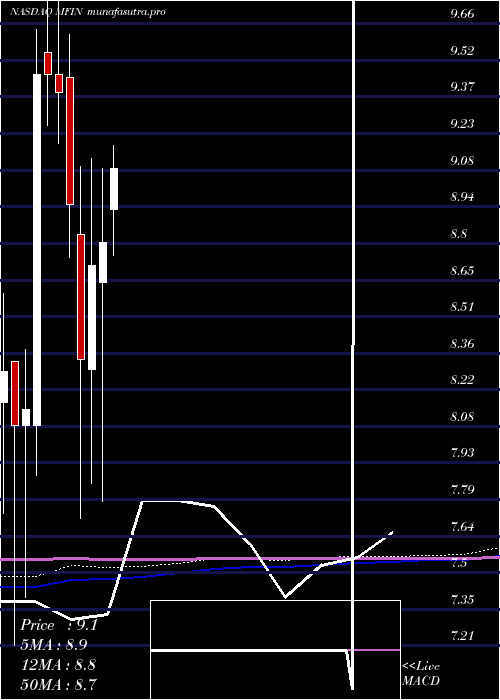Image resolution: width=500 pixels, height=700 pixels.
Task: Click the 7.21 price axis label
Action: pyautogui.click(x=462, y=636)
